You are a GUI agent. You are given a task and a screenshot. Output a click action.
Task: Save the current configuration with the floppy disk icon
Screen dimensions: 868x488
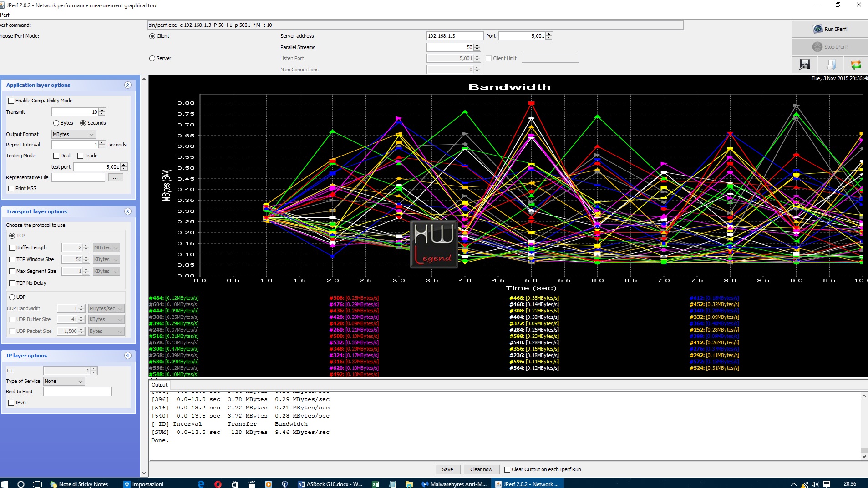tap(804, 65)
